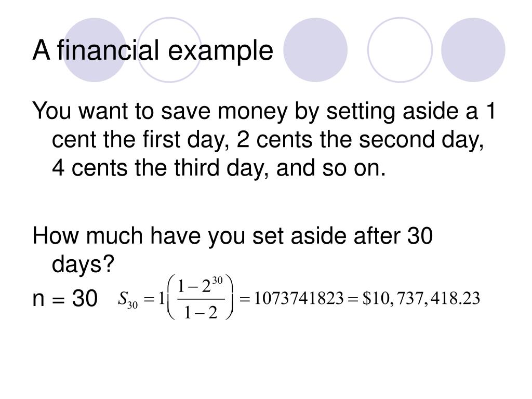
Task: Select the filled circle right of 'example'
Action: point(315,50)
